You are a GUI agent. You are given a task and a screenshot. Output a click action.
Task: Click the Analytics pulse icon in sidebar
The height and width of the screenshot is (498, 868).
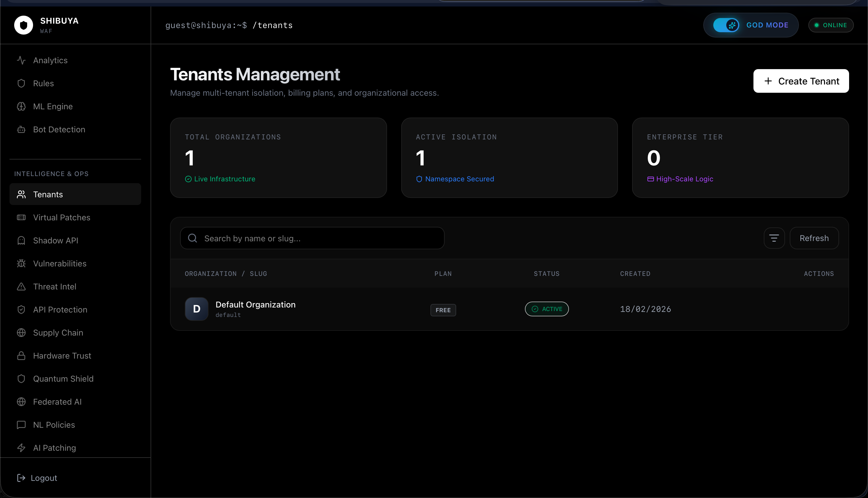(x=21, y=60)
